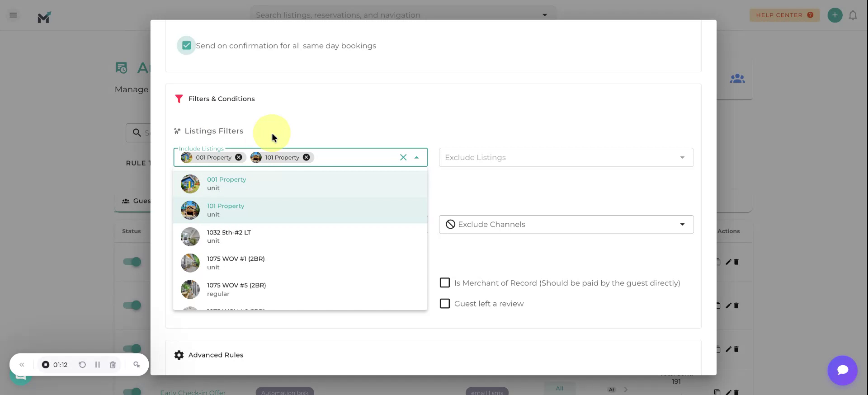Check Is Merchant of Record option
The width and height of the screenshot is (868, 395).
coord(445,283)
